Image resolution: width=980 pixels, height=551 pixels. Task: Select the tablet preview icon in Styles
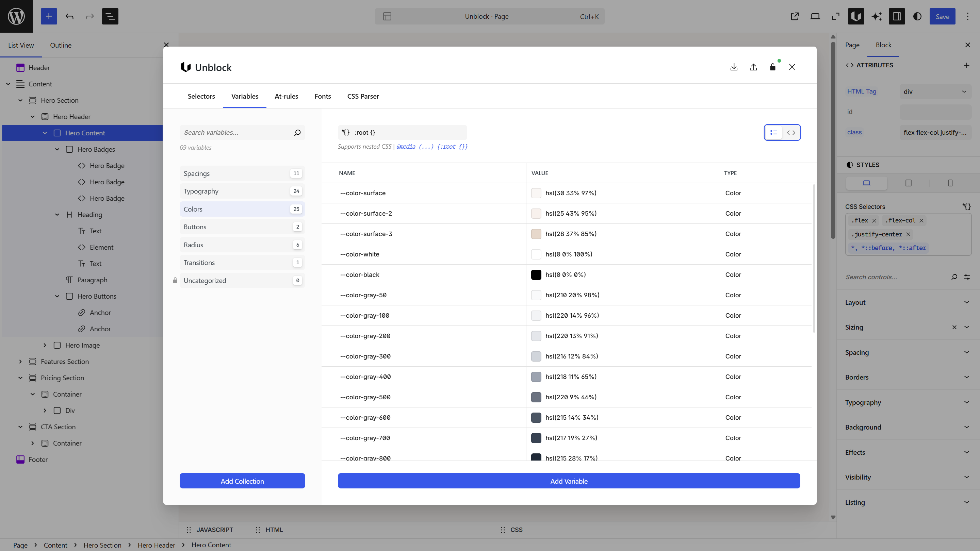tap(909, 183)
